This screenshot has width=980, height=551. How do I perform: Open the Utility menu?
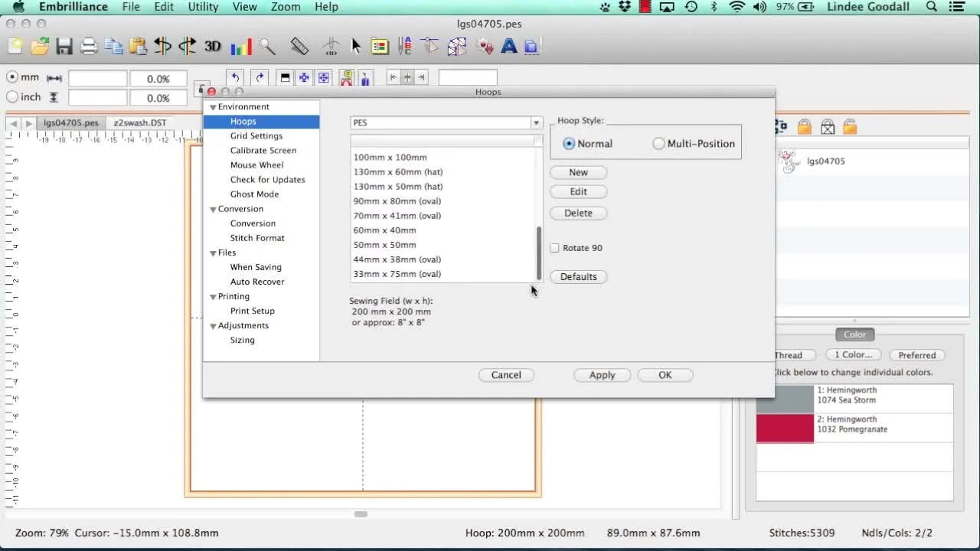pos(202,7)
